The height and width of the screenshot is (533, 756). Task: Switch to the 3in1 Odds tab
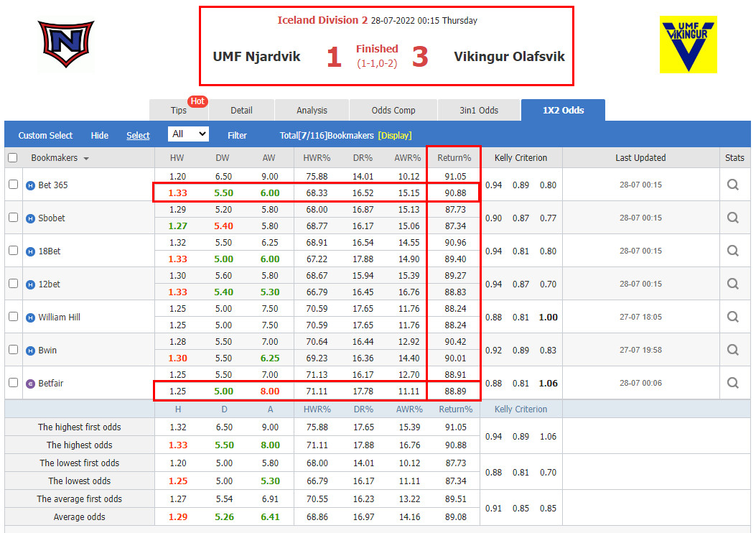click(x=479, y=111)
